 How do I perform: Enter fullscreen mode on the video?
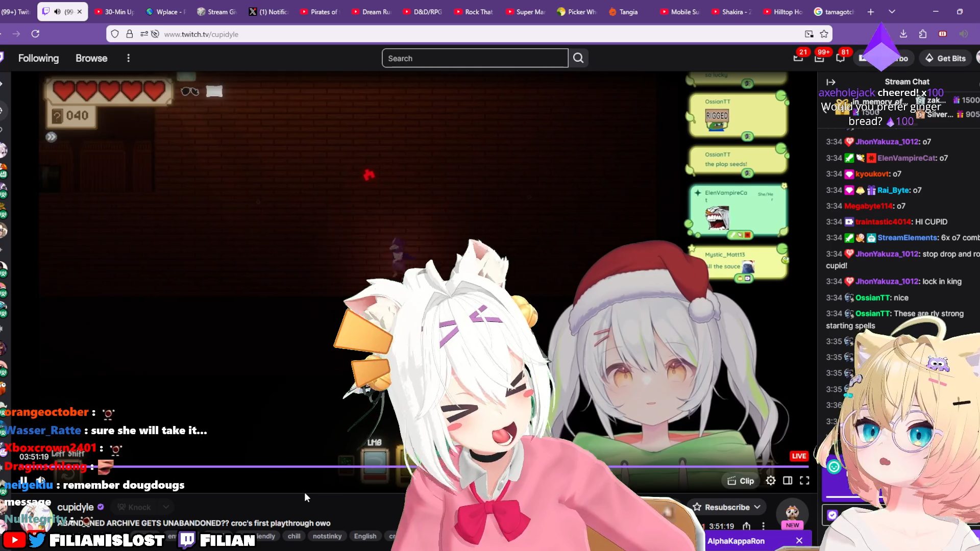(x=804, y=481)
